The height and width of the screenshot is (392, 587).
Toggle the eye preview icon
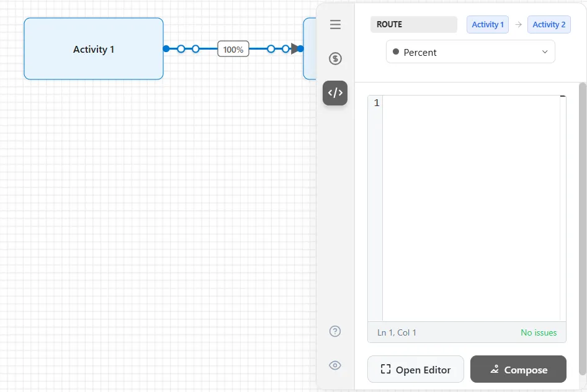point(335,365)
